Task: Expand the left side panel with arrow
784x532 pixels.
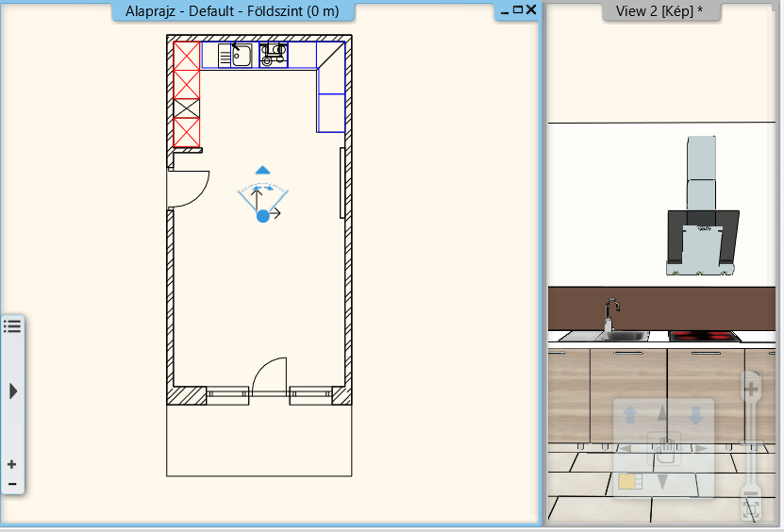Action: tap(13, 391)
